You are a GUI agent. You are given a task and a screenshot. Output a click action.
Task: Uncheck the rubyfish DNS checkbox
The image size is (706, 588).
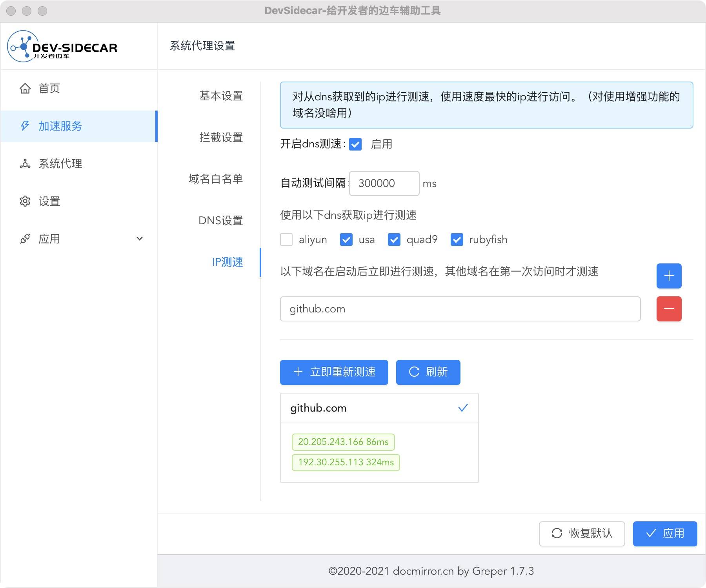coord(457,240)
